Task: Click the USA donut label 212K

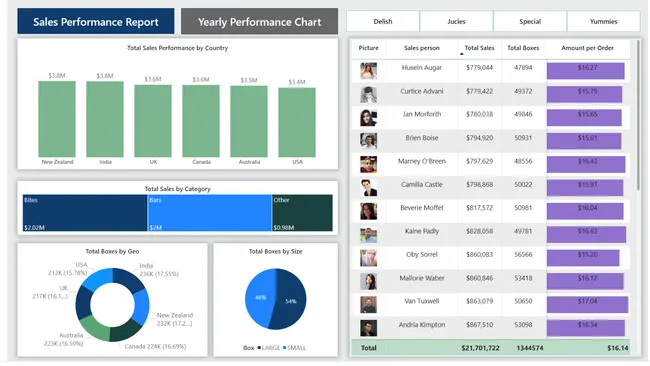Action: coord(68,269)
